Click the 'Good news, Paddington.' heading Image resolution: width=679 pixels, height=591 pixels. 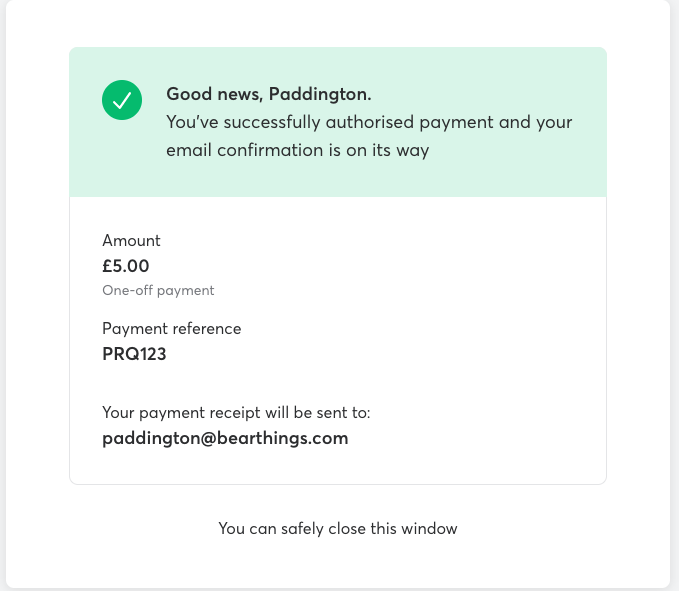(268, 94)
